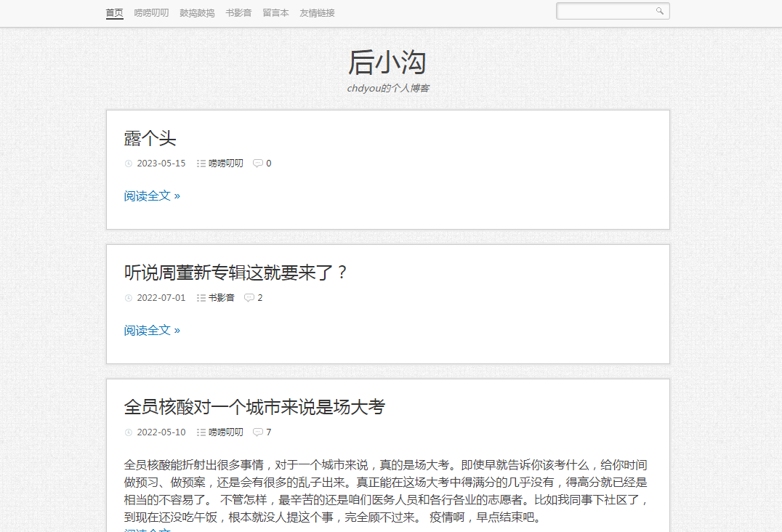Viewport: 782px width, 532px height.
Task: Open 书影音 in the top navigation
Action: (x=238, y=12)
